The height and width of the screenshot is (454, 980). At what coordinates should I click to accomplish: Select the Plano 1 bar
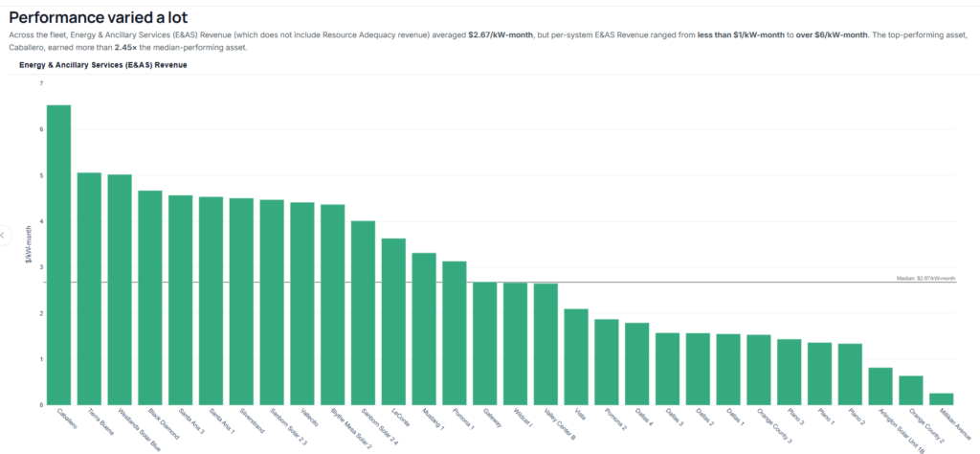819,374
